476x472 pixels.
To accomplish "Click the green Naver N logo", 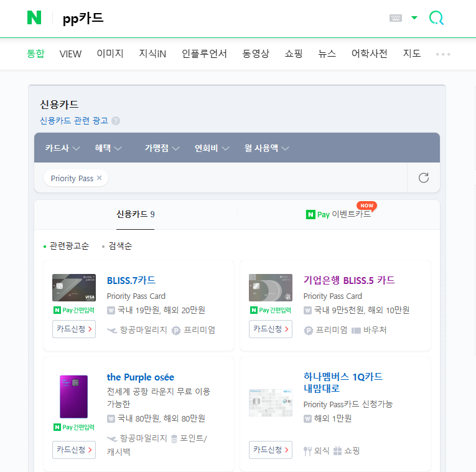I will [x=34, y=17].
